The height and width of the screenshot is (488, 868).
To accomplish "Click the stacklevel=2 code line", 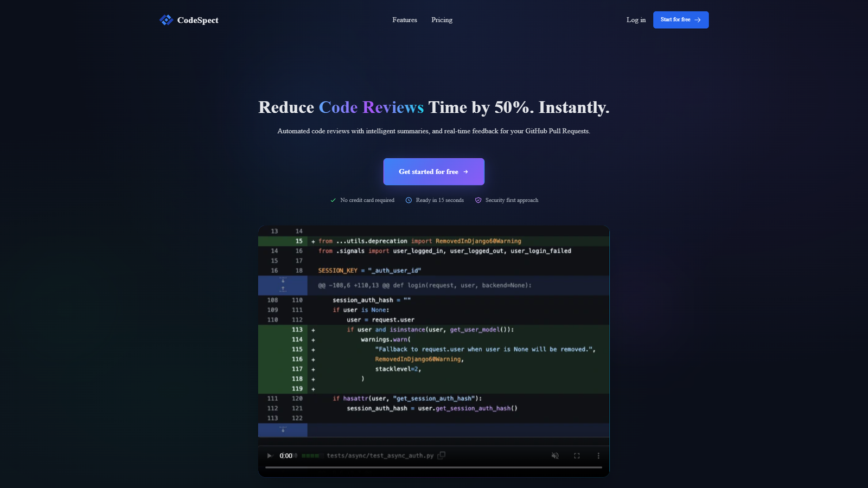I will point(398,369).
